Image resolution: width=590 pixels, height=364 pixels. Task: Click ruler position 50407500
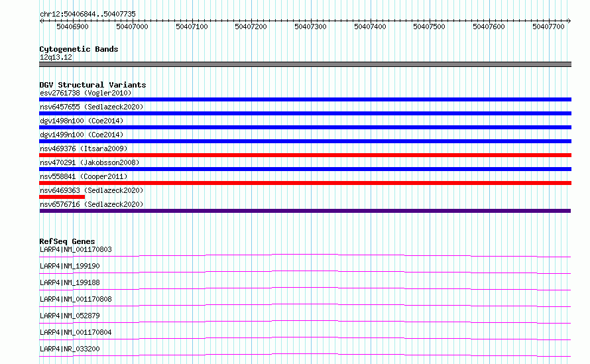(430, 27)
